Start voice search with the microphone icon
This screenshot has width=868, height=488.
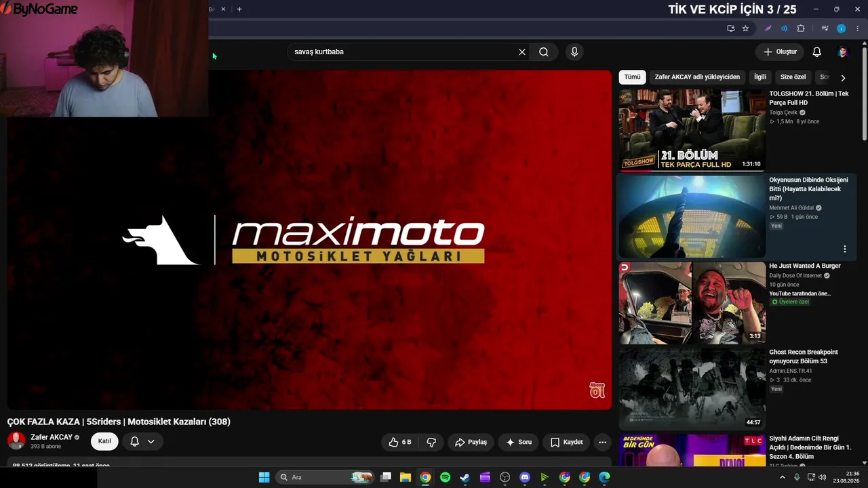click(x=574, y=52)
